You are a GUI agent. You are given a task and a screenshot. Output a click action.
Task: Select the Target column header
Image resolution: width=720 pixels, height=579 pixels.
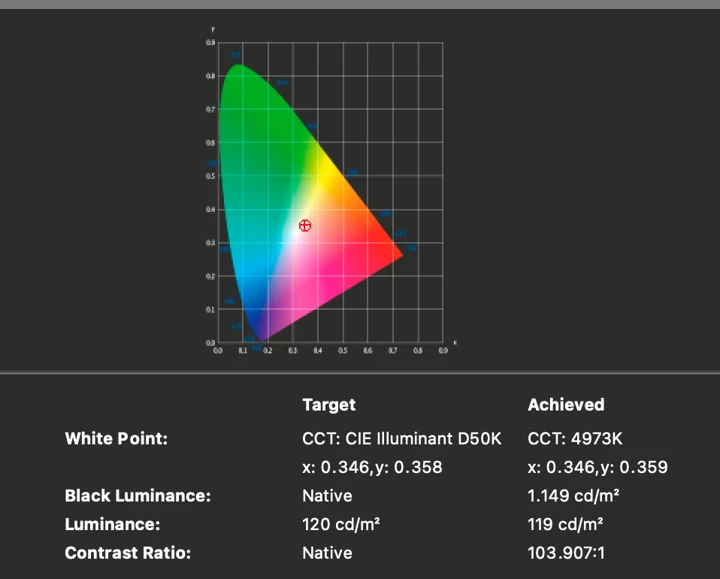click(329, 405)
